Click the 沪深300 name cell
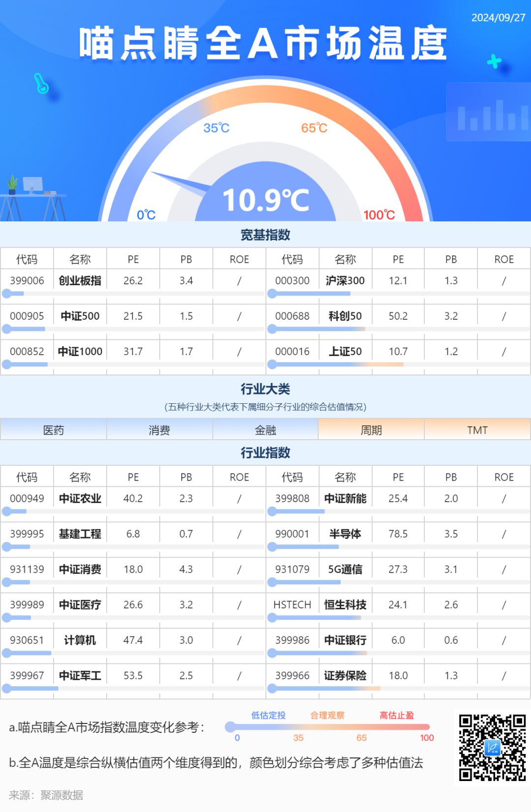This screenshot has width=531, height=812. pos(345,280)
